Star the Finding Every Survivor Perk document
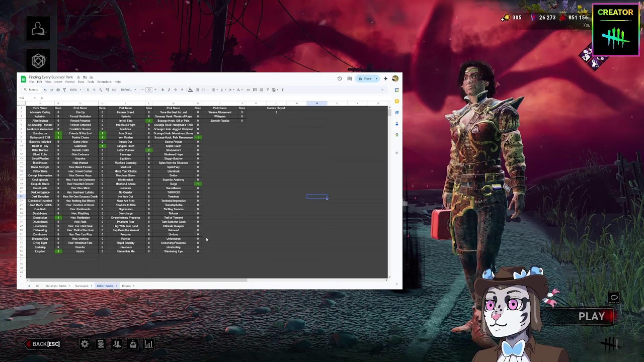Image resolution: width=644 pixels, height=362 pixels. tap(78, 77)
